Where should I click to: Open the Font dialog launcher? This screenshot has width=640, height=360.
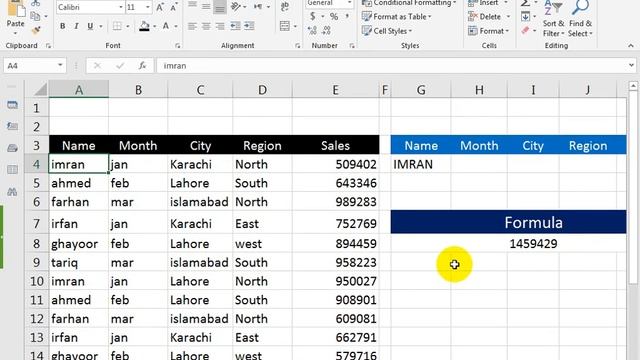point(178,46)
